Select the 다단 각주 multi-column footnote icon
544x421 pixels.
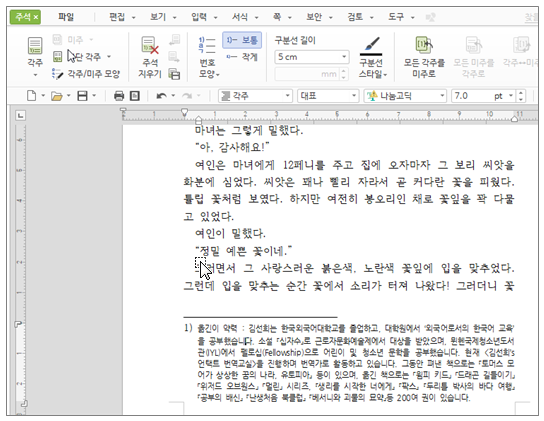coord(57,56)
